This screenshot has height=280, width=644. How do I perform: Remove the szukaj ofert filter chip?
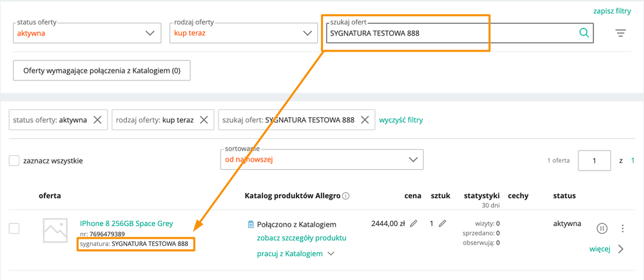click(365, 120)
